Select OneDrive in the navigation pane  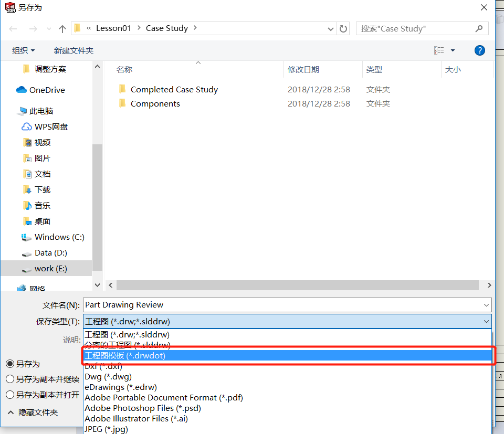tap(47, 90)
